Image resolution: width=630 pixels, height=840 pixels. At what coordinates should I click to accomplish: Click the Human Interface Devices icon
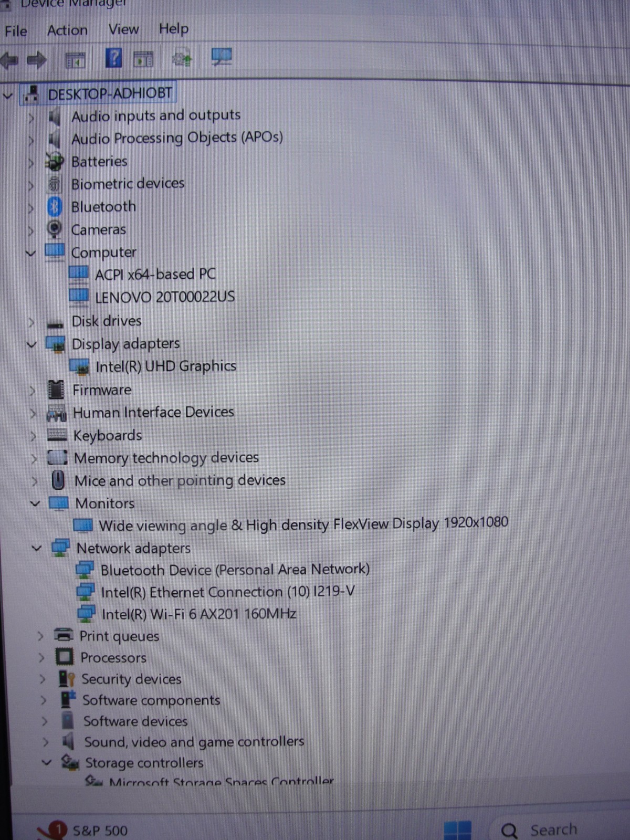click(57, 413)
